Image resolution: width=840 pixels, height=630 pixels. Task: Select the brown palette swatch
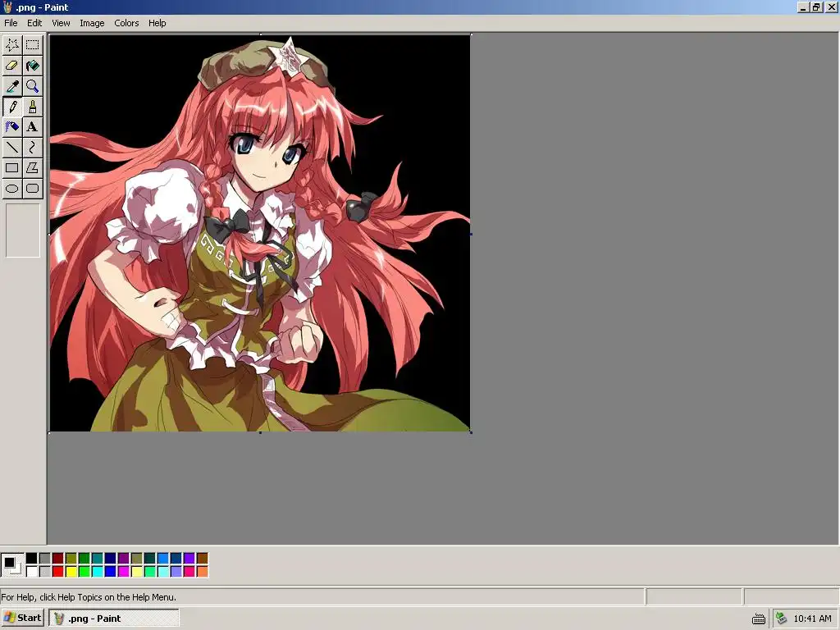[x=203, y=558]
